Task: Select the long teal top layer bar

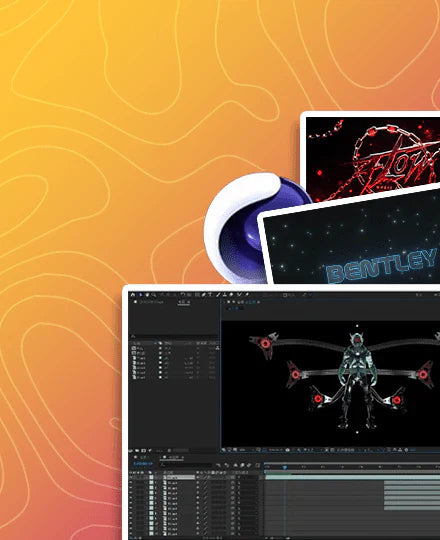Action: click(x=353, y=477)
